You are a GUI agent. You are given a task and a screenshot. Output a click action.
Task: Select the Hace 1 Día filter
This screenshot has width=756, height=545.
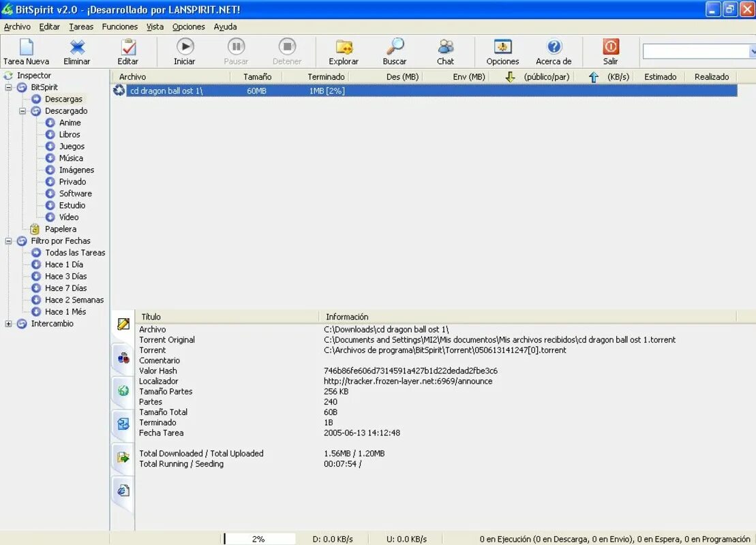coord(63,264)
